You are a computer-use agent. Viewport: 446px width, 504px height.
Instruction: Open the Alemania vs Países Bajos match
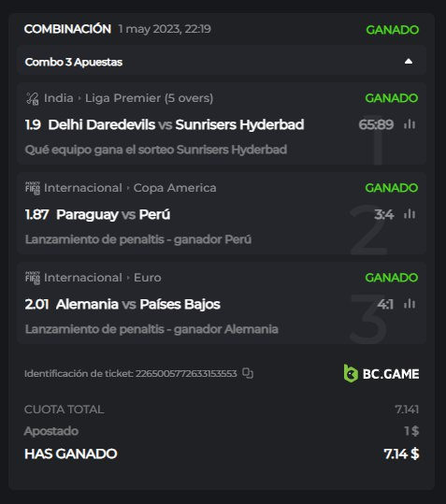pyautogui.click(x=138, y=304)
